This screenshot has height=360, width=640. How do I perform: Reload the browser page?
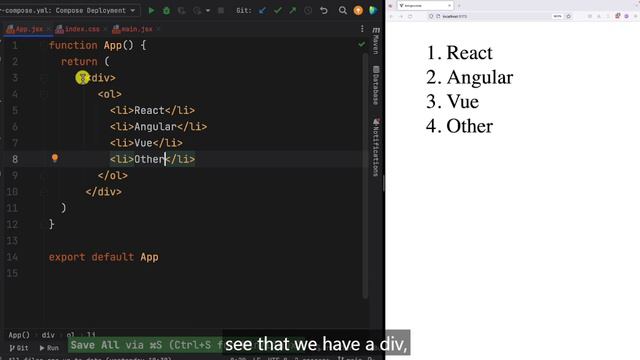pos(410,16)
